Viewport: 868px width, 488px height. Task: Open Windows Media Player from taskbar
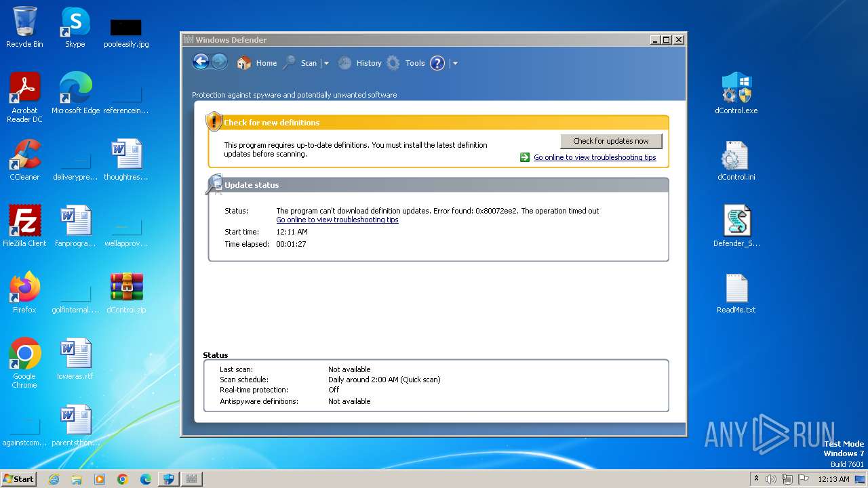point(100,479)
